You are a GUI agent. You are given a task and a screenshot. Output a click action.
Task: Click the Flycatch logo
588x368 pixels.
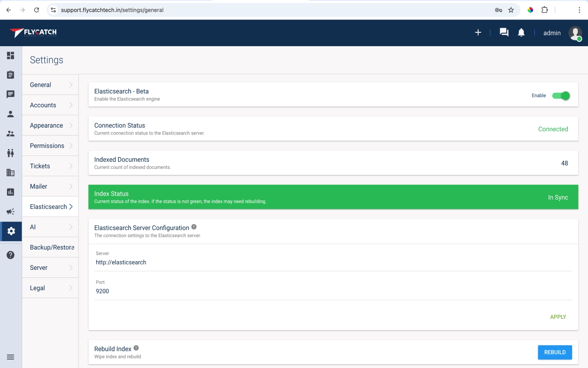tap(33, 33)
